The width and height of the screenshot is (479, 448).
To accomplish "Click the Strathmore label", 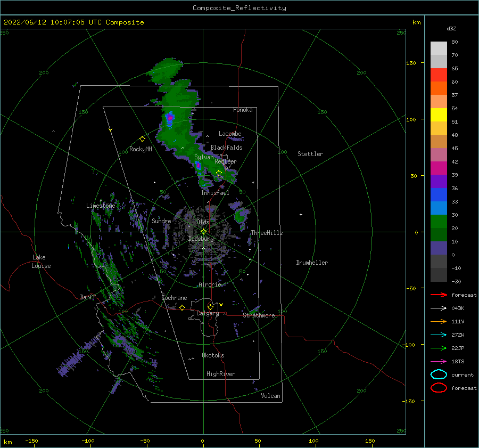I will 259,315.
